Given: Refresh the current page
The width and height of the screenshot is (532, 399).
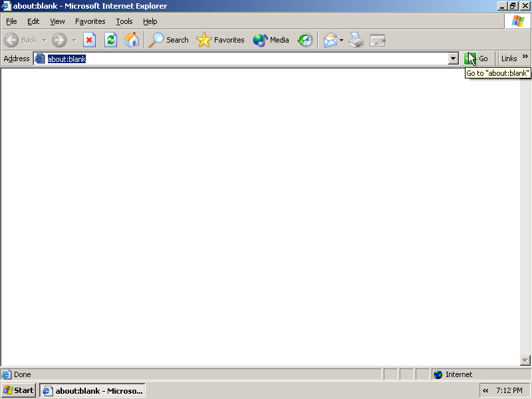Looking at the screenshot, I should tap(110, 40).
